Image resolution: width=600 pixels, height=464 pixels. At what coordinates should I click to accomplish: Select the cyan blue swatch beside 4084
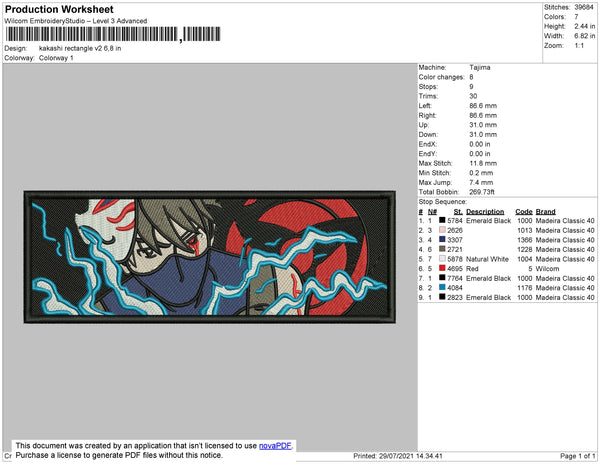click(442, 287)
